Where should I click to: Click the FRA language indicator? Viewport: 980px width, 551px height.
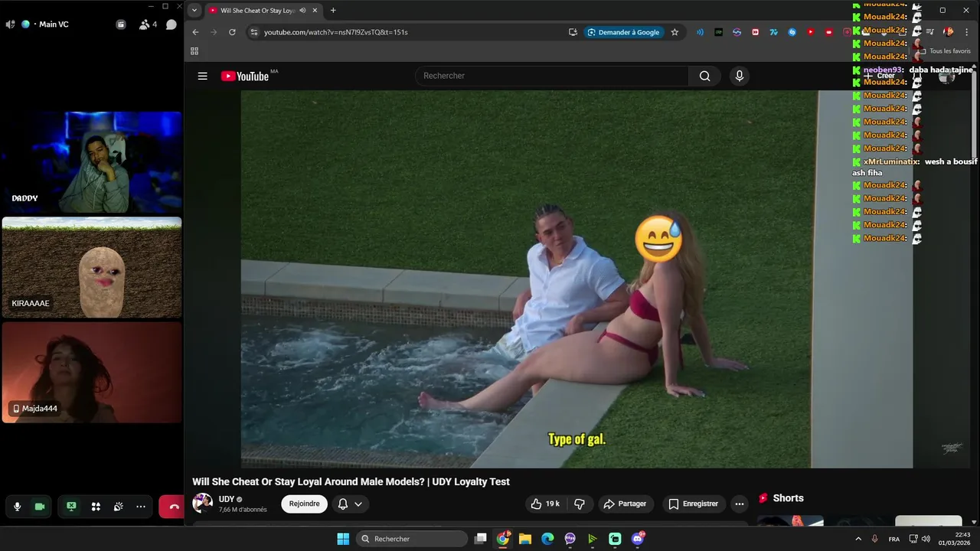[894, 539]
